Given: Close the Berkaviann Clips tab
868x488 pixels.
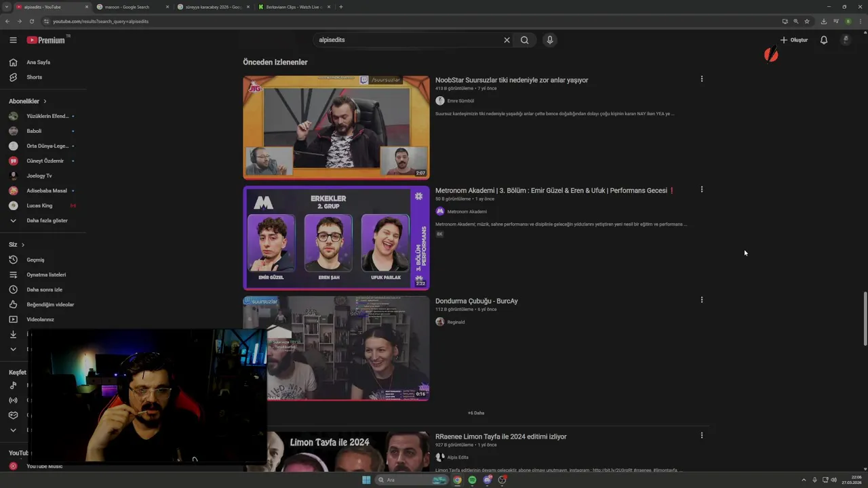Looking at the screenshot, I should point(328,7).
